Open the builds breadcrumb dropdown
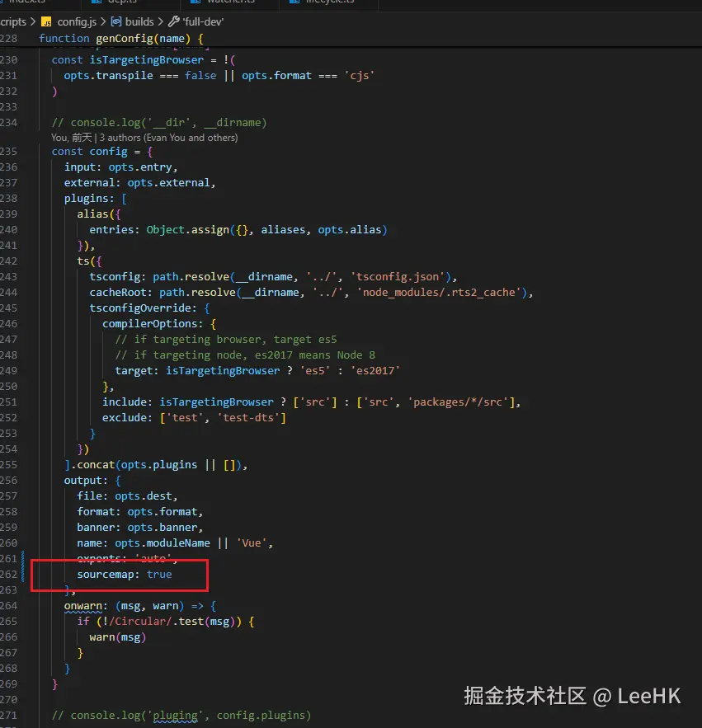The image size is (702, 728). pyautogui.click(x=139, y=22)
